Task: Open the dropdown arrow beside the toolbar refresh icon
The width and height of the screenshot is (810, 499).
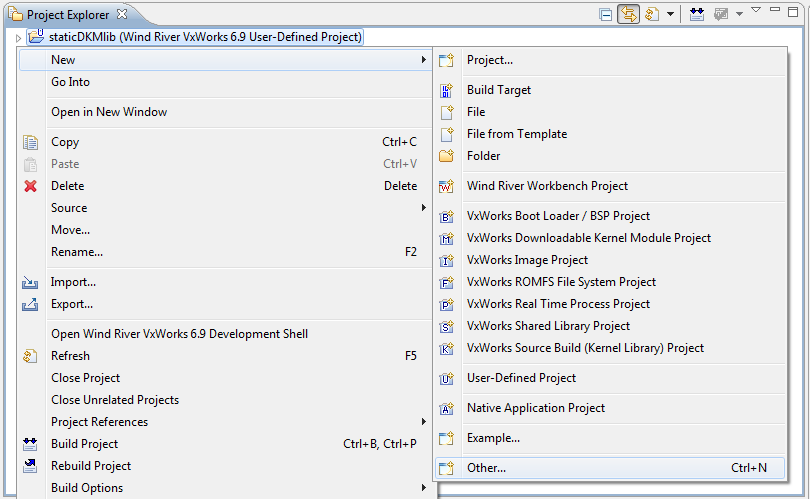Action: 670,14
